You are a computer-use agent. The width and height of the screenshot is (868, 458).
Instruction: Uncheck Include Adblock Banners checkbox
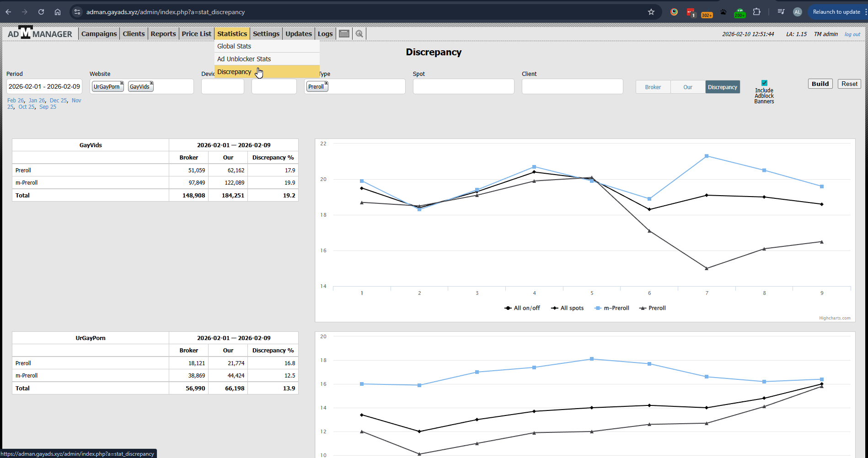(764, 83)
